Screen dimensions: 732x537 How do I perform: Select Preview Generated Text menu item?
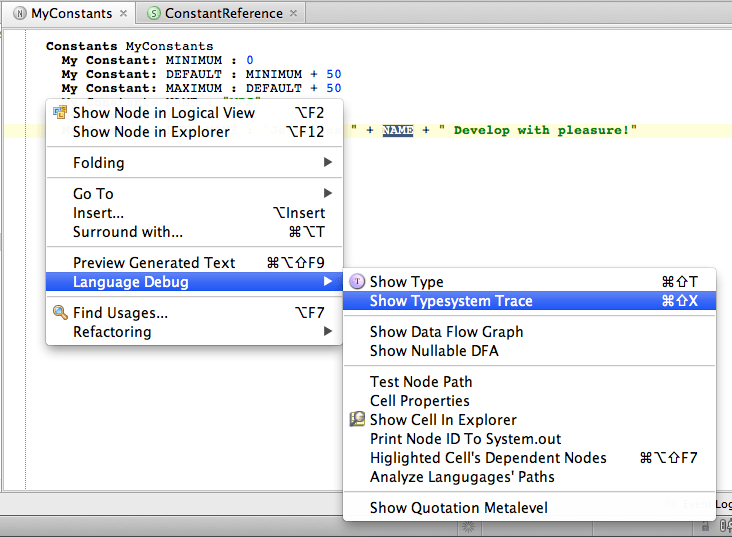tap(154, 263)
